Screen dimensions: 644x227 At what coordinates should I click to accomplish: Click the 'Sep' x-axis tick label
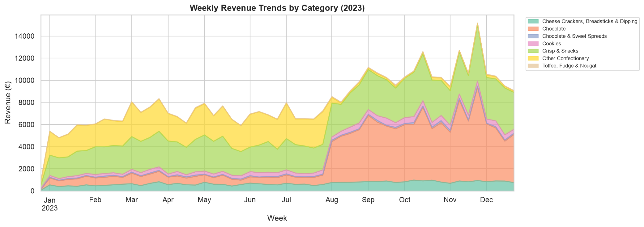click(368, 200)
